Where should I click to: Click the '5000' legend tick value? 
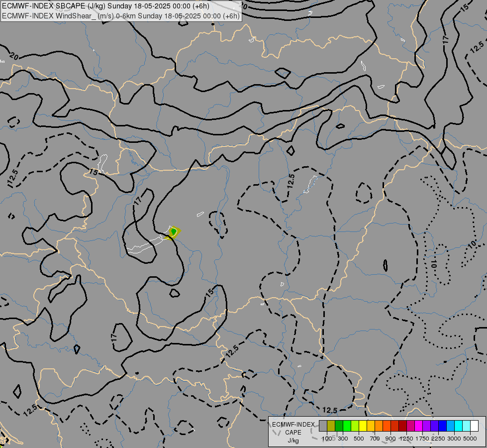[470, 439]
